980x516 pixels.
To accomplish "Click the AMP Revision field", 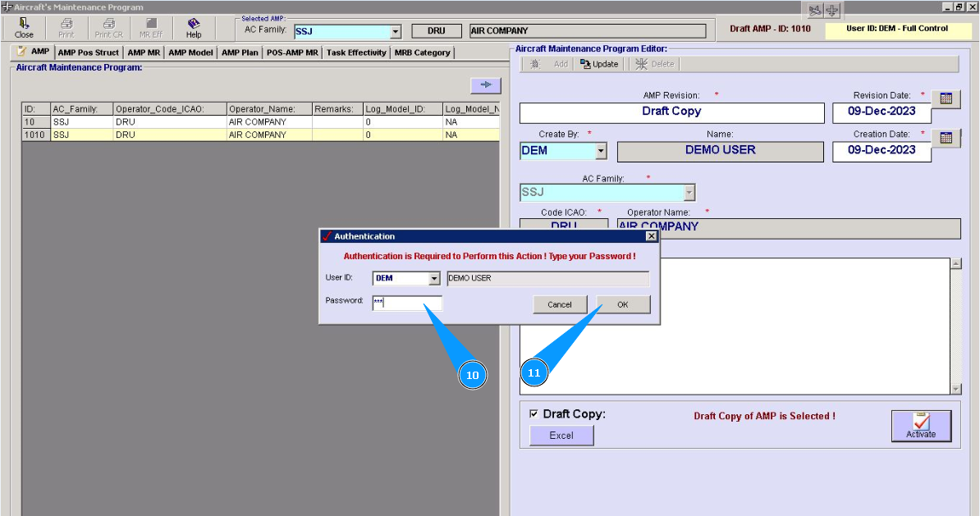I will tap(671, 112).
